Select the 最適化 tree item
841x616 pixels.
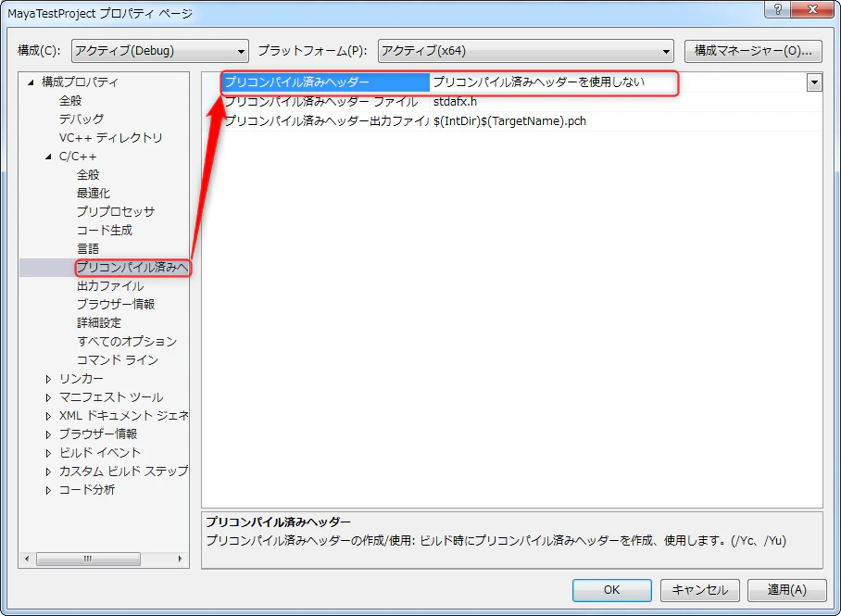click(94, 194)
